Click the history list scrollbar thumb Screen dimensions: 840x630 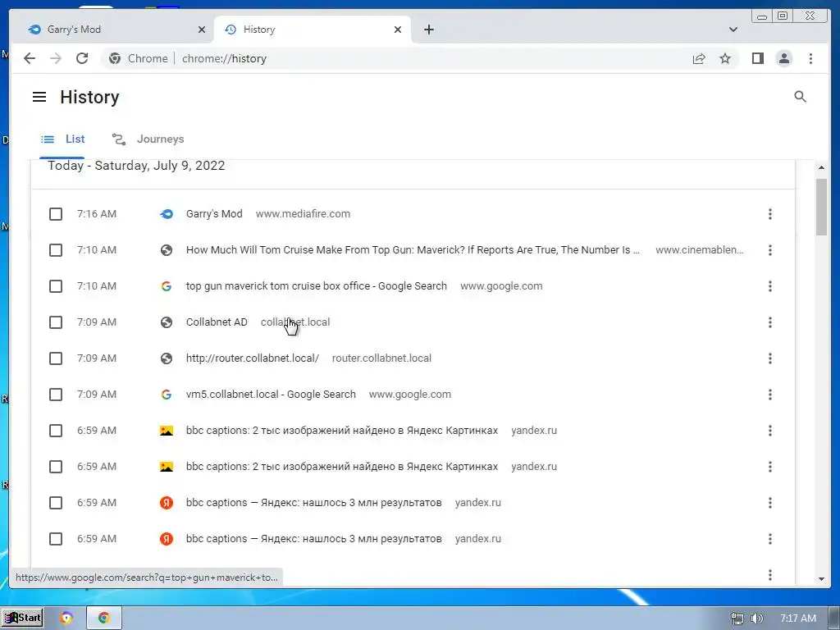point(821,207)
